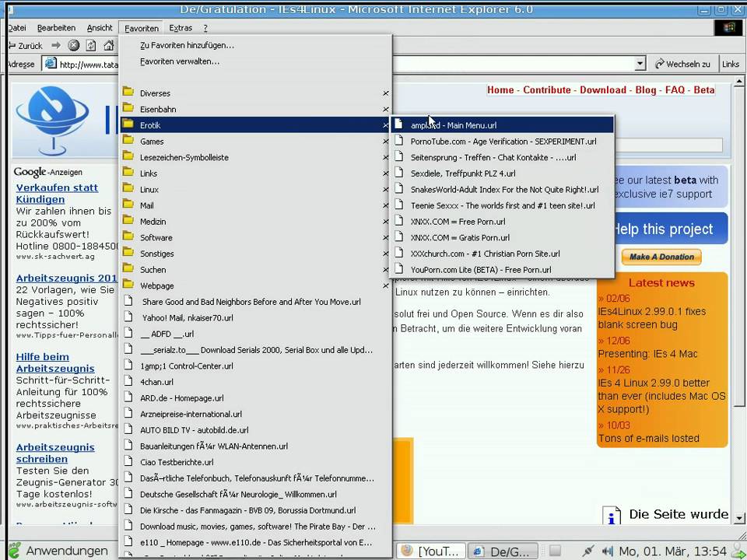This screenshot has width=747, height=560.
Task: Click the Refresh toolbar icon
Action: (x=91, y=46)
